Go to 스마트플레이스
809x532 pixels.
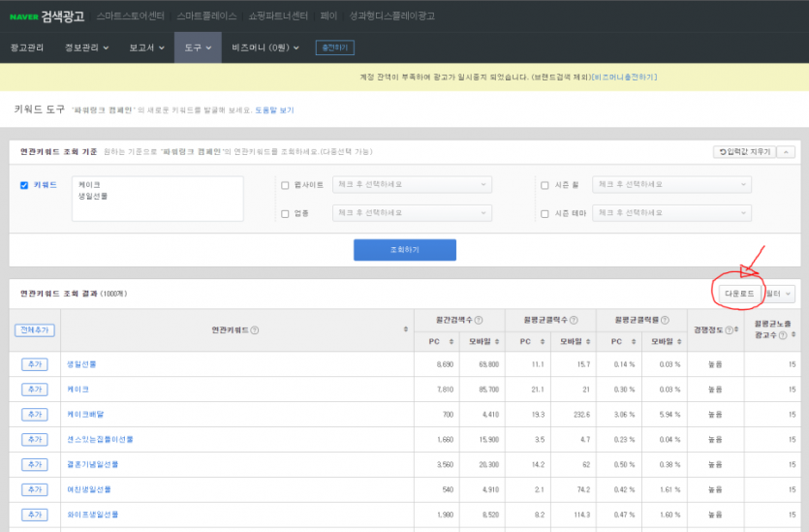(x=206, y=16)
